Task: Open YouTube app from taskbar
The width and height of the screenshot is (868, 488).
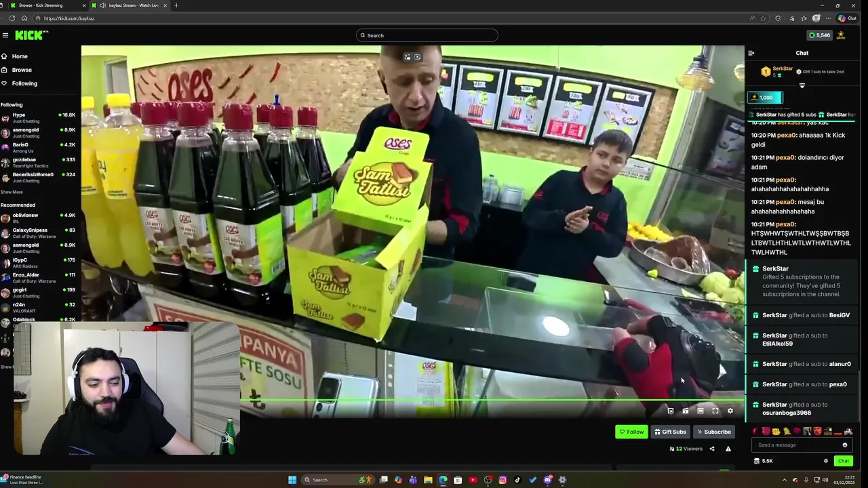Action: pyautogui.click(x=473, y=480)
